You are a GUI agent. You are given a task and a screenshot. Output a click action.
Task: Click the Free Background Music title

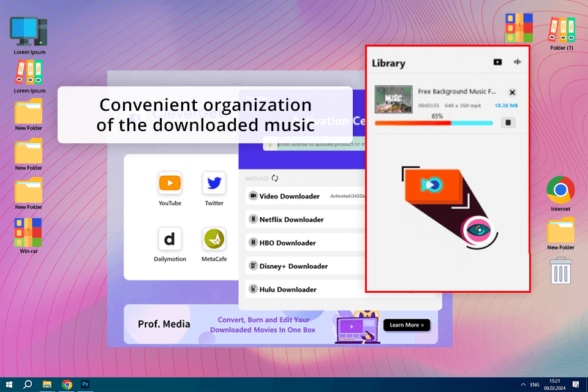(x=457, y=91)
